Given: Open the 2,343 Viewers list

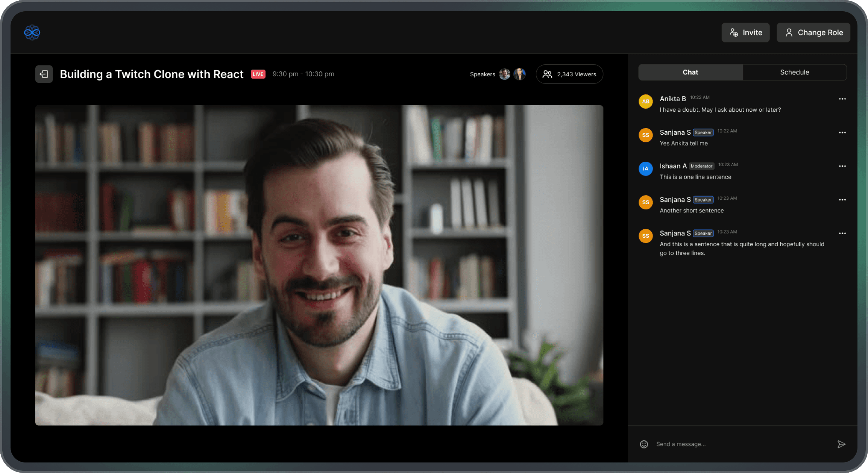Looking at the screenshot, I should (569, 74).
